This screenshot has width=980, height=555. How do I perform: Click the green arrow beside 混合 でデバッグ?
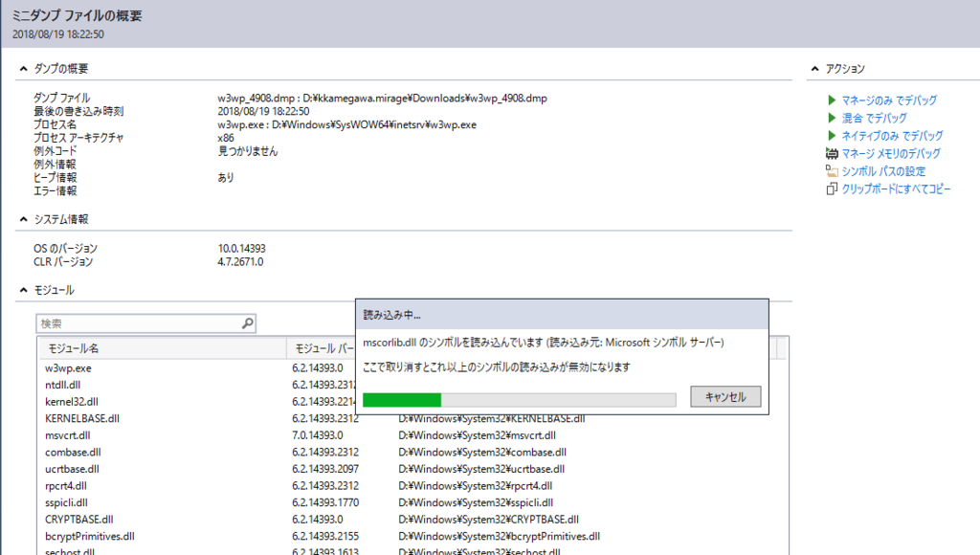832,118
